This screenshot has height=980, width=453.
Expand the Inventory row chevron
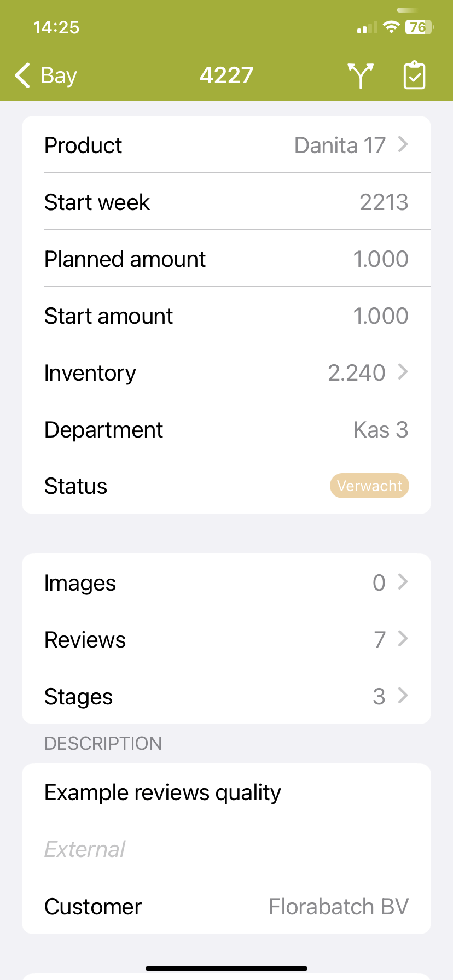pyautogui.click(x=403, y=372)
